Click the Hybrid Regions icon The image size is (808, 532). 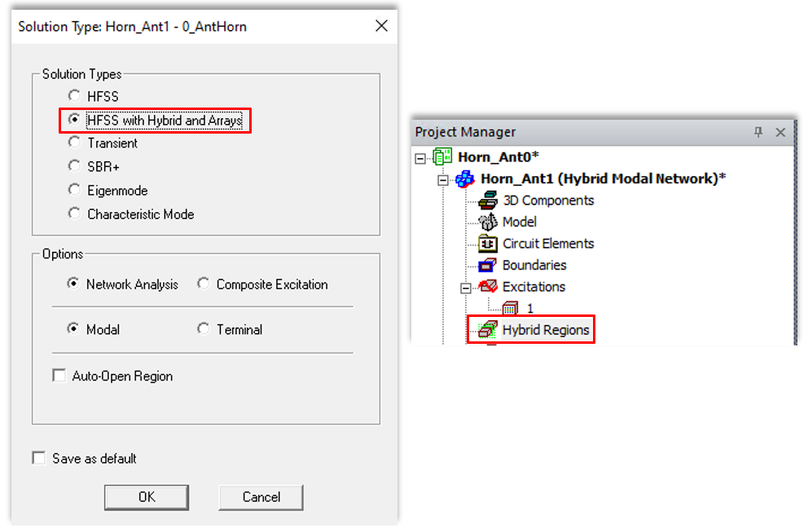(488, 330)
